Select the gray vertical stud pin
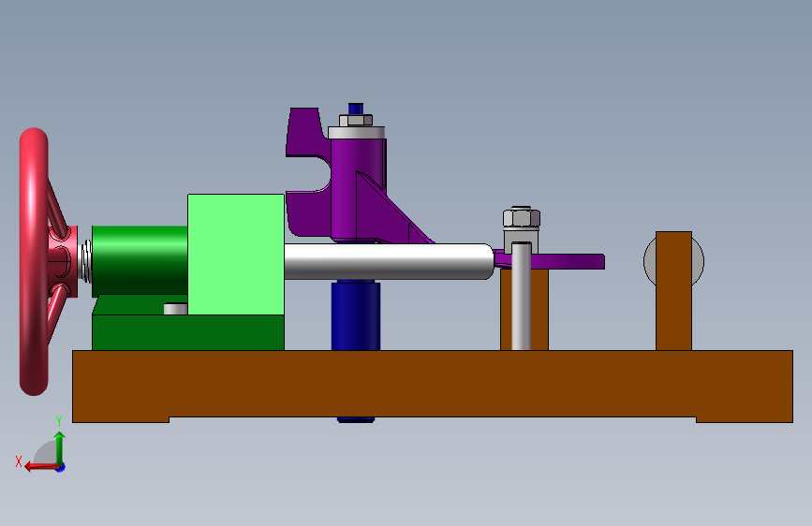This screenshot has width=812, height=526. (521, 296)
